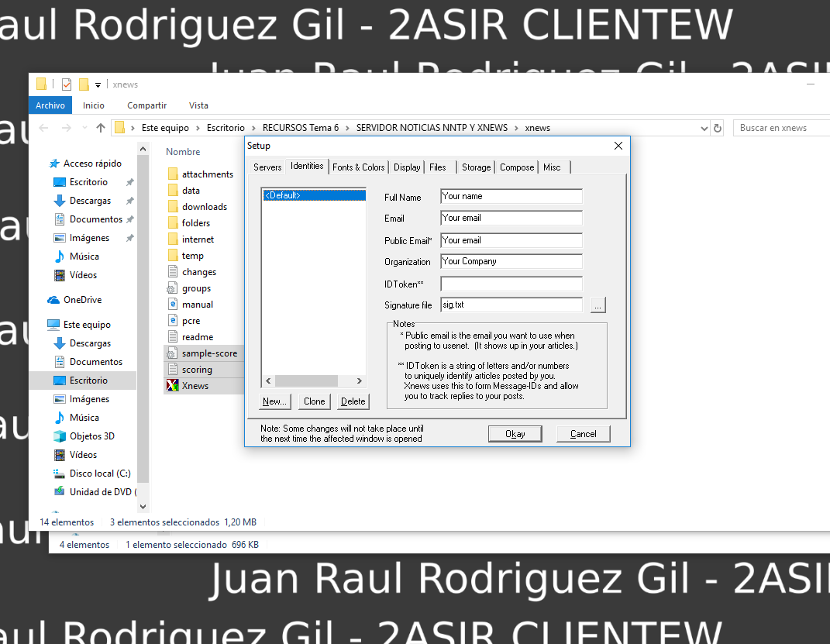Click the up-one-level arrow
The width and height of the screenshot is (830, 644).
coord(101,128)
